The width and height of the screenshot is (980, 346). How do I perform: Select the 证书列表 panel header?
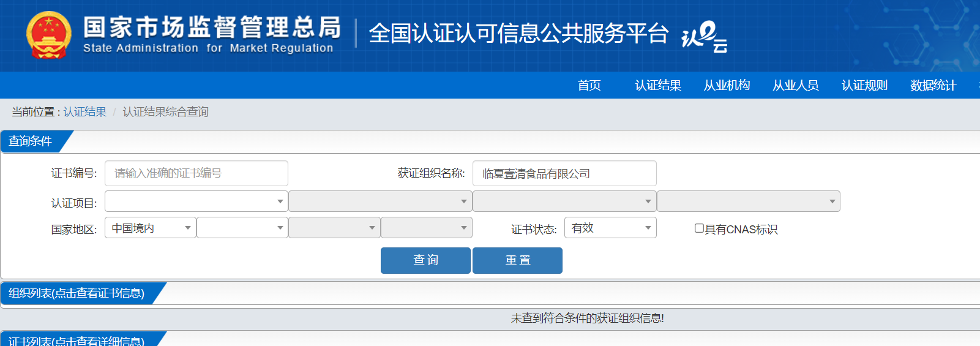[77, 339]
